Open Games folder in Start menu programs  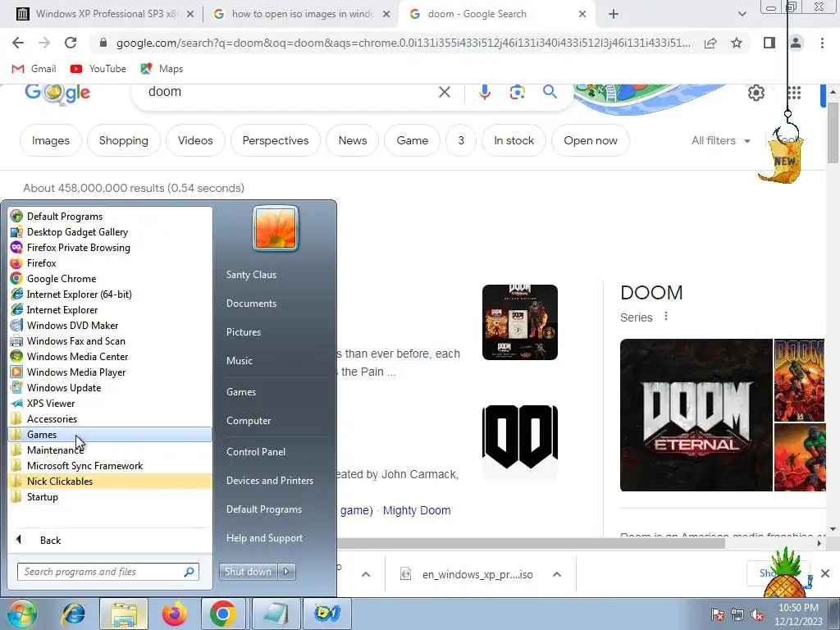pyautogui.click(x=111, y=435)
